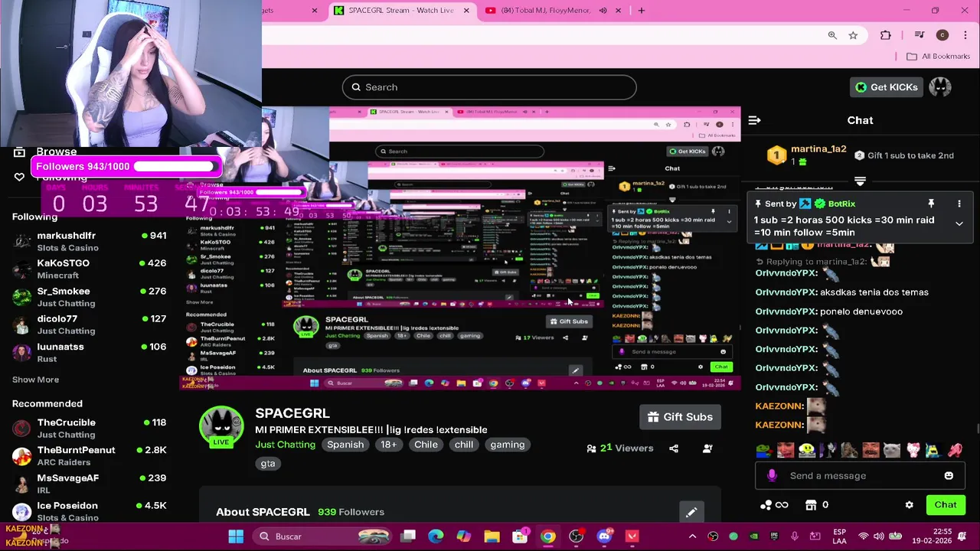Expand the gift leaderboard handle under martina_1a2
The image size is (980, 551).
(860, 181)
